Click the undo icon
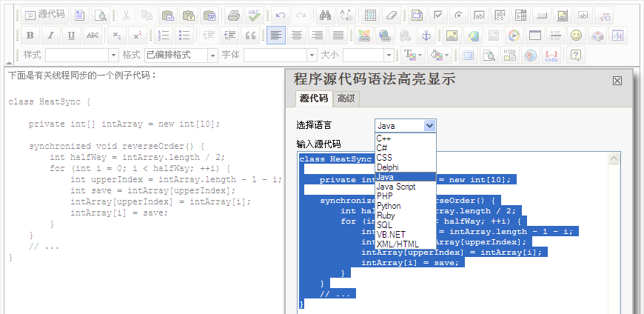644x314 pixels. 280,15
